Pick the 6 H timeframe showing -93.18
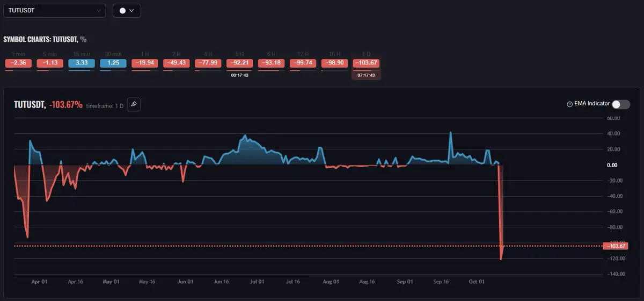 click(x=271, y=63)
